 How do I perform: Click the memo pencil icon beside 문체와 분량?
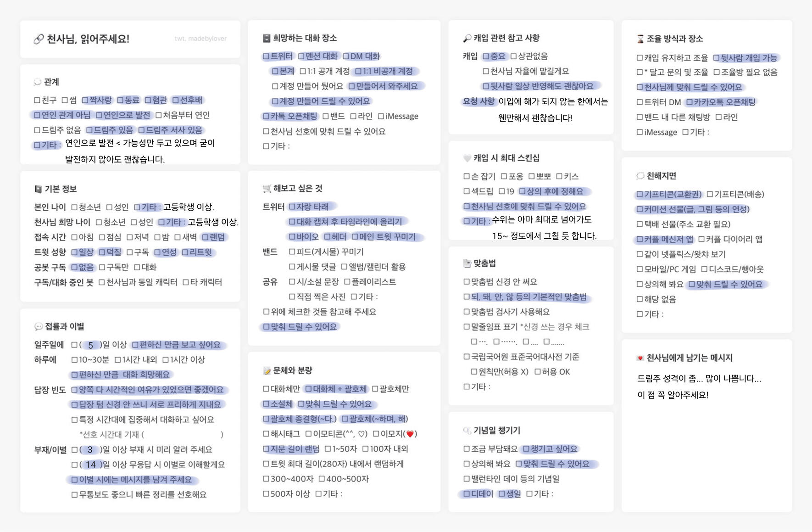point(267,370)
